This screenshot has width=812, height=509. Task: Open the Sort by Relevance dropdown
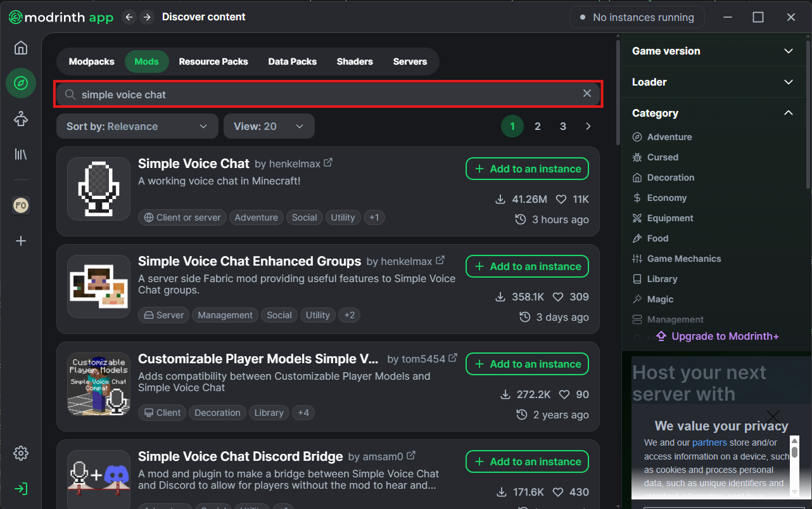click(137, 126)
